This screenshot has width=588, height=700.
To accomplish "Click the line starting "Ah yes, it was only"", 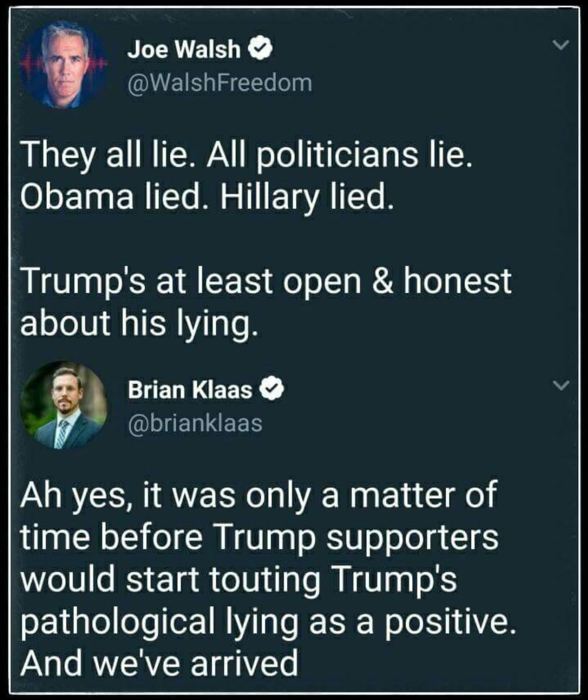I will coord(259,495).
